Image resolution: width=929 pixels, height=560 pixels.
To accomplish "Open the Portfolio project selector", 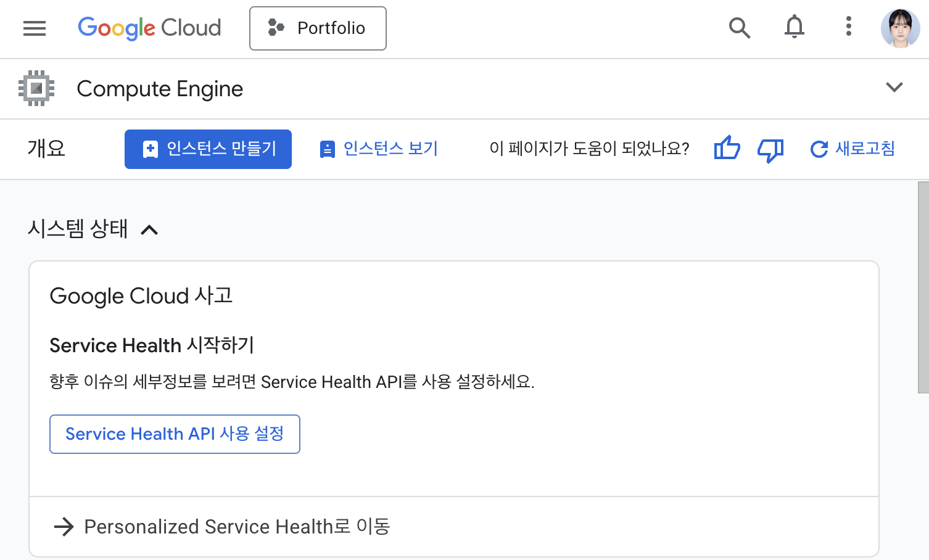I will tap(318, 28).
